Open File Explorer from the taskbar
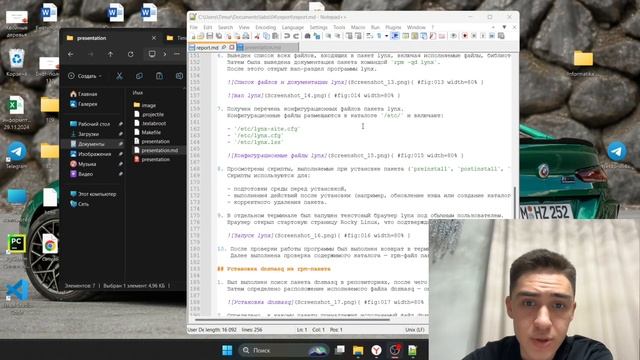640x360 pixels. click(358, 350)
